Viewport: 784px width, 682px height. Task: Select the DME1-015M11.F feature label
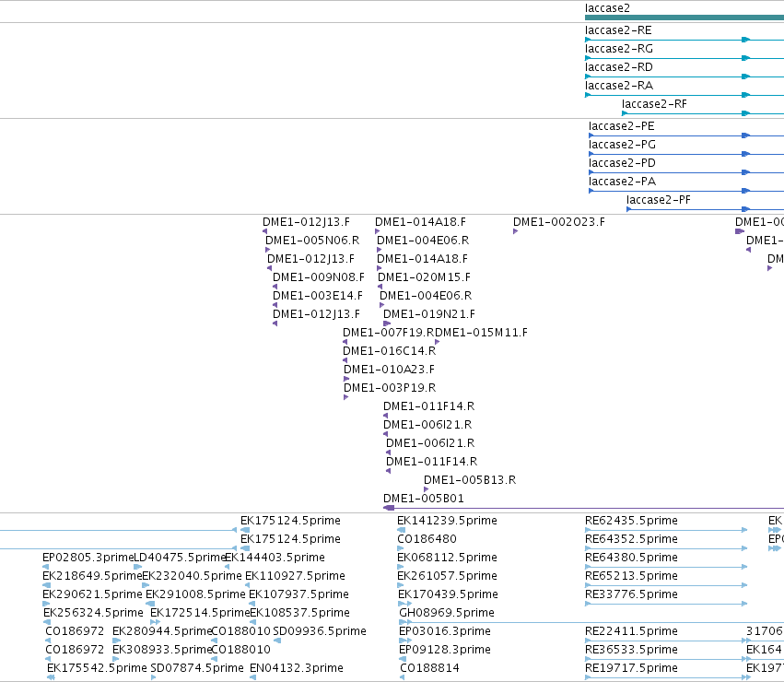481,333
